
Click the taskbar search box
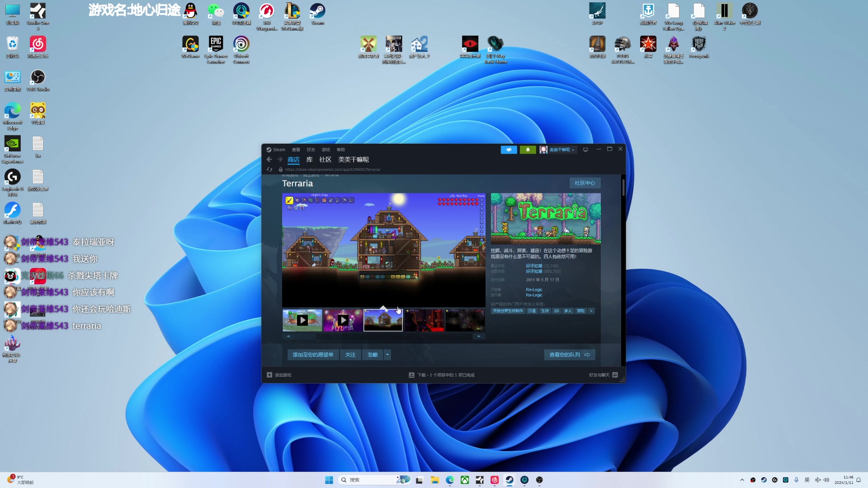(374, 480)
